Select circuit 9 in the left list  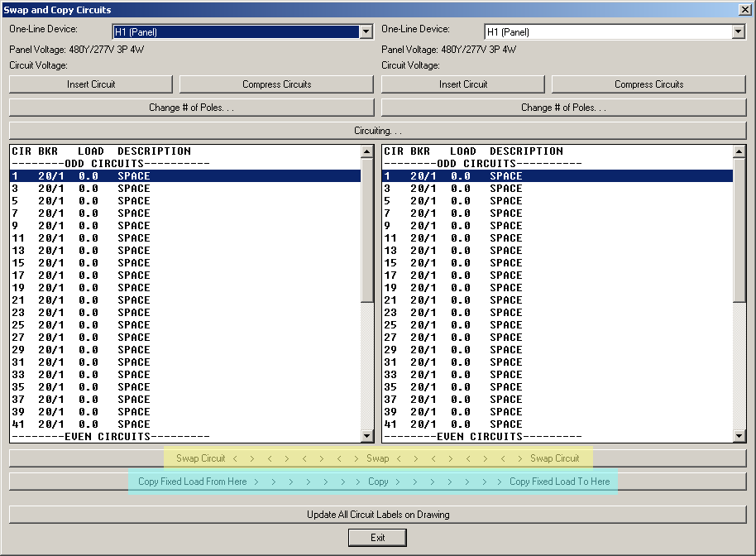coord(185,226)
